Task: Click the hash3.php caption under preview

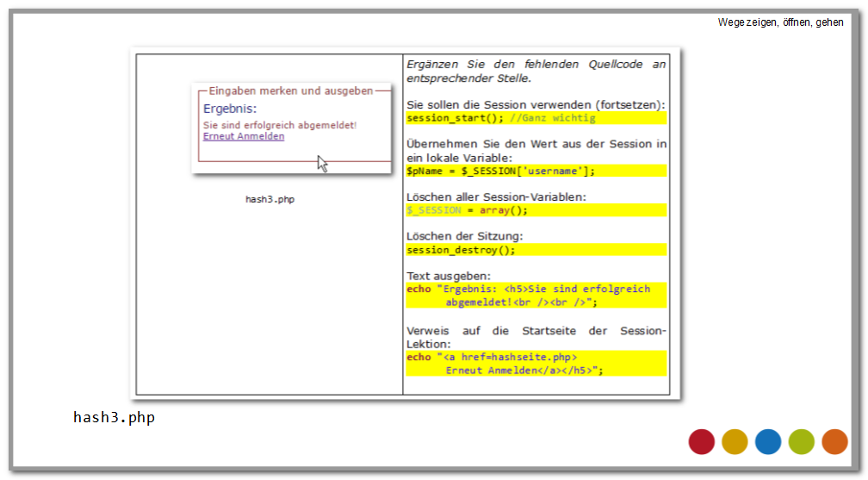Action: [x=270, y=200]
